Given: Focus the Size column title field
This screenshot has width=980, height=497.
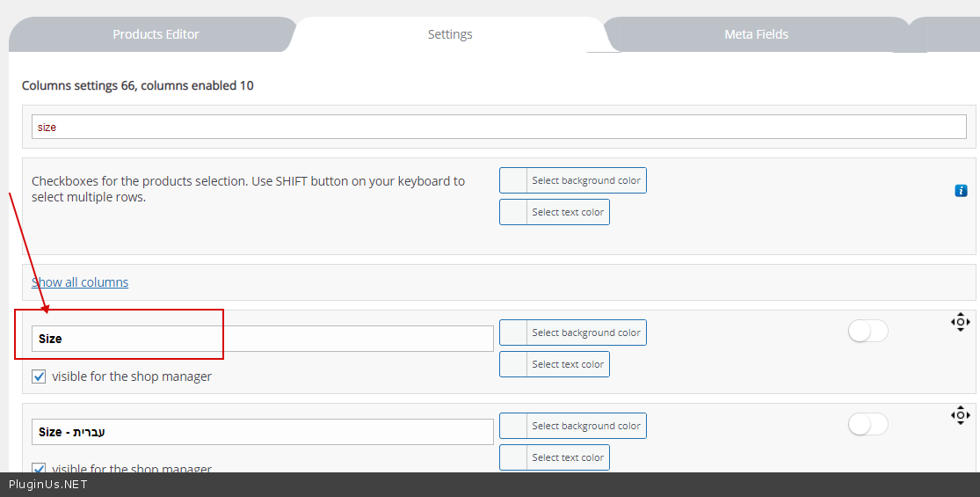Looking at the screenshot, I should 262,339.
